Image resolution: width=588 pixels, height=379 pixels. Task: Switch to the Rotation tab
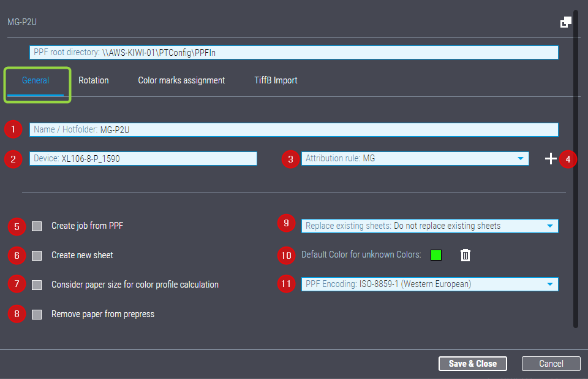pyautogui.click(x=93, y=80)
